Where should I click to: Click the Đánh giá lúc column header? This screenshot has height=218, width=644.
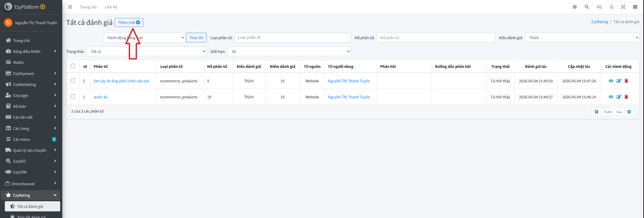pos(536,66)
